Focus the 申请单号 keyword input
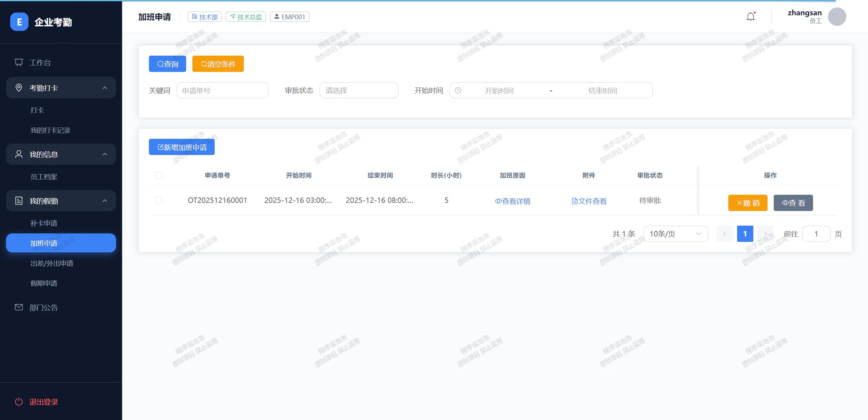The height and width of the screenshot is (420, 868). (x=223, y=91)
